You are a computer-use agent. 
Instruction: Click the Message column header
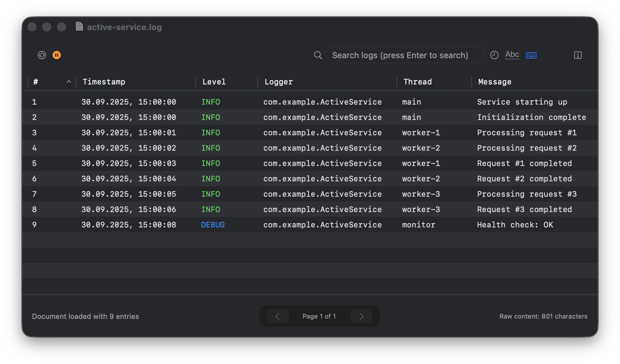coord(494,82)
